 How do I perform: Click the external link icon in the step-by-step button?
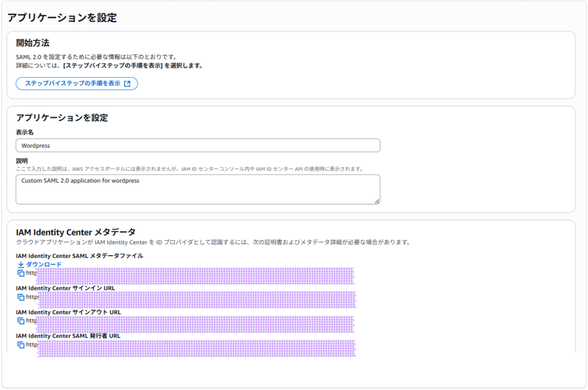point(127,83)
